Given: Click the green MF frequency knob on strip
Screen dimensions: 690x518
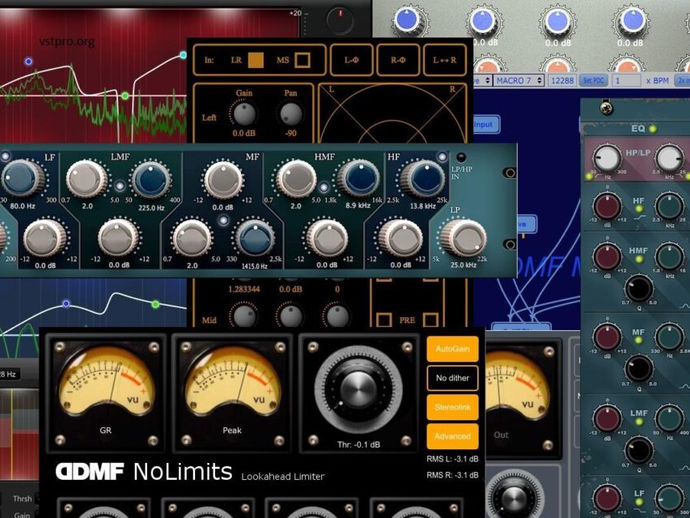Looking at the screenshot, I should click(669, 337).
